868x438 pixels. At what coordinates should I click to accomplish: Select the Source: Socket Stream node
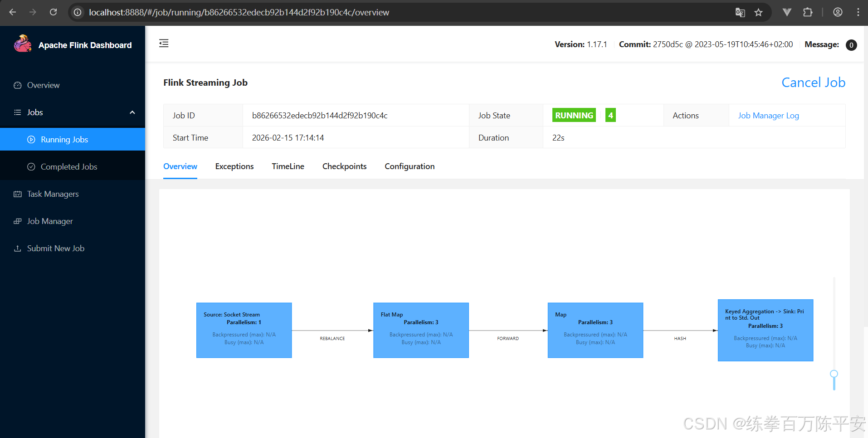click(244, 330)
